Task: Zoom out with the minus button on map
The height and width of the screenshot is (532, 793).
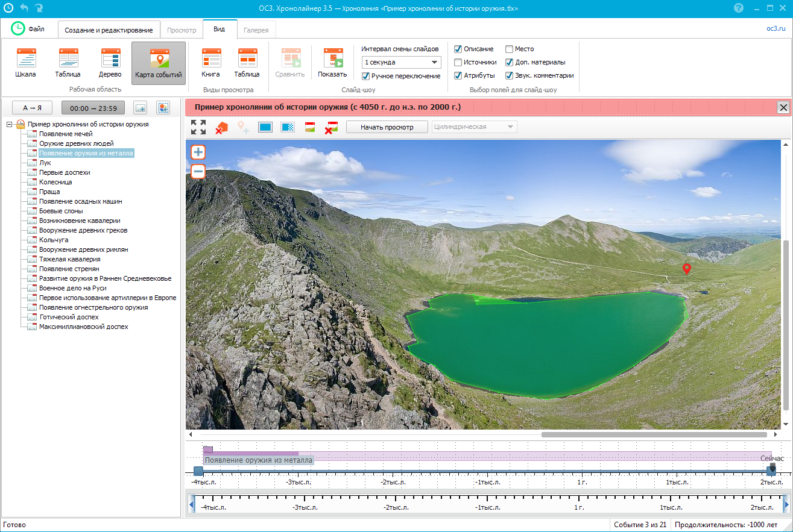Action: (x=198, y=172)
